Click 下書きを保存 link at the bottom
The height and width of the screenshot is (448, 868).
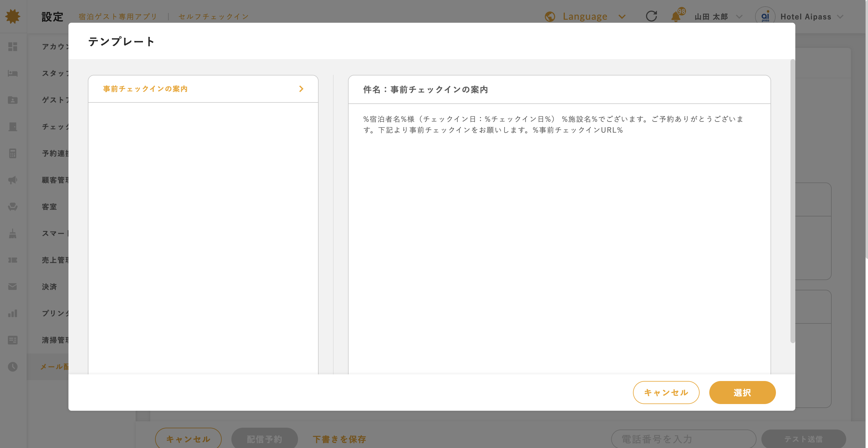coord(339,439)
